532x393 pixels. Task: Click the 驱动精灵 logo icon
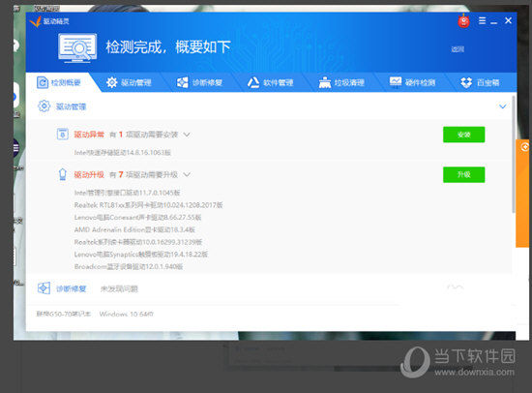(35, 21)
